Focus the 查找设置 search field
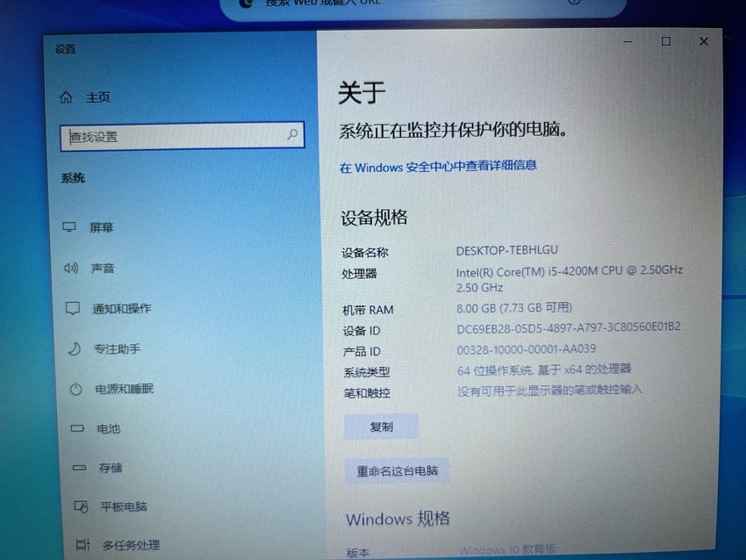 tap(183, 137)
